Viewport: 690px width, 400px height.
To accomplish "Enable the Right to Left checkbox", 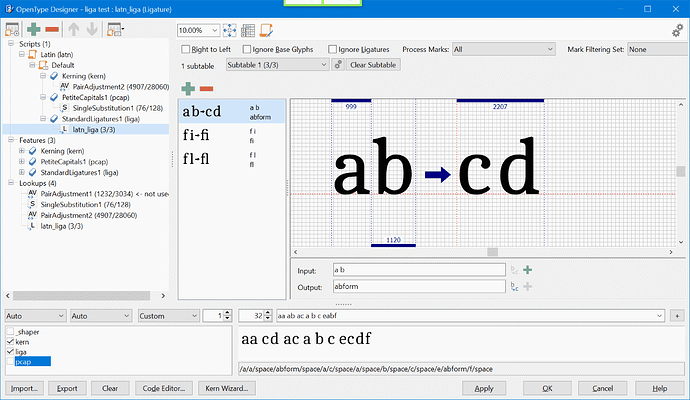I will tap(186, 49).
